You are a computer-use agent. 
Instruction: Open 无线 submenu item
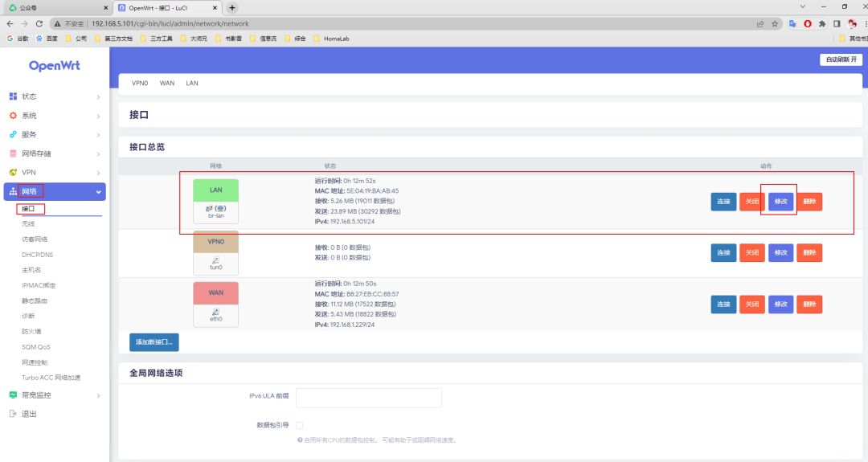(28, 223)
